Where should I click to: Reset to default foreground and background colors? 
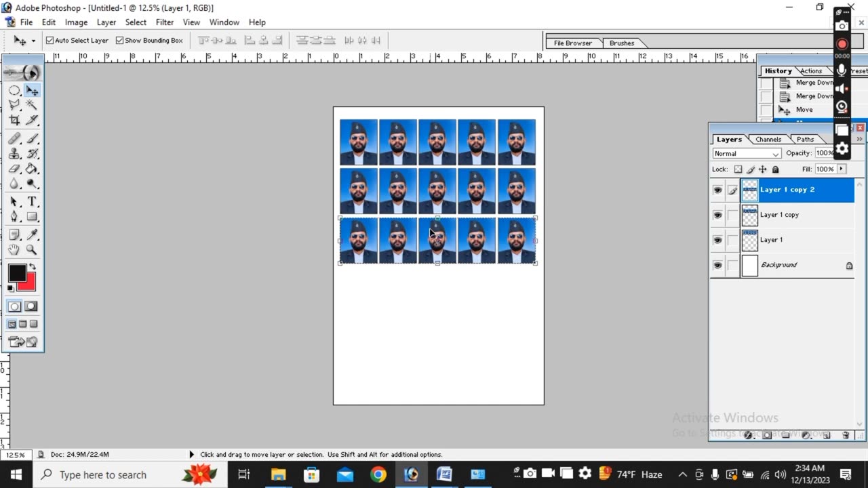pos(10,288)
